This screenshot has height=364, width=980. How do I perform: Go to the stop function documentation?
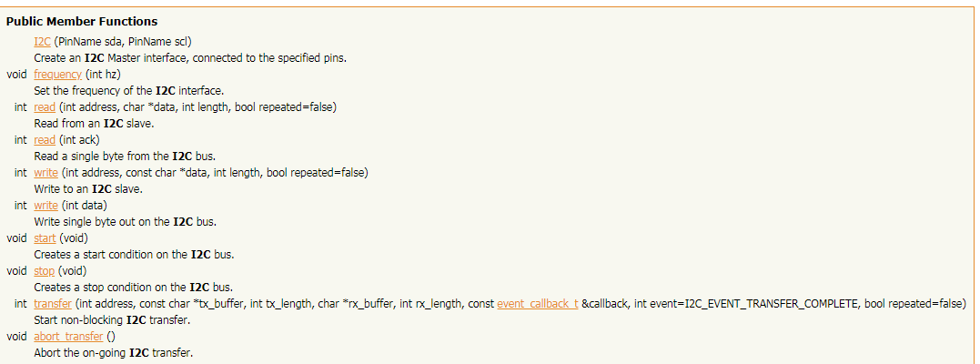[x=44, y=271]
